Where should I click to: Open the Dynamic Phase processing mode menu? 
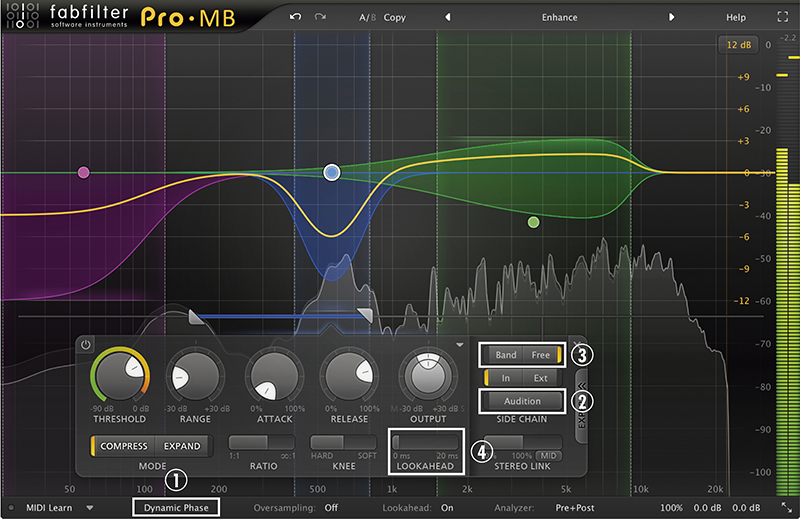(x=176, y=508)
